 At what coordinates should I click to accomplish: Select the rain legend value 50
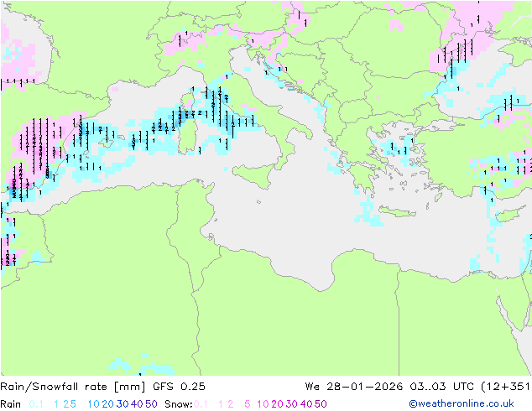151,404
